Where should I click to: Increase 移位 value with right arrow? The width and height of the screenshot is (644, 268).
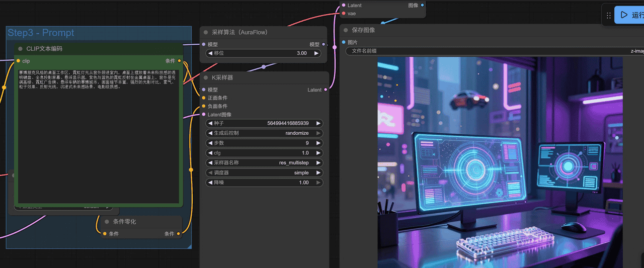[x=316, y=53]
